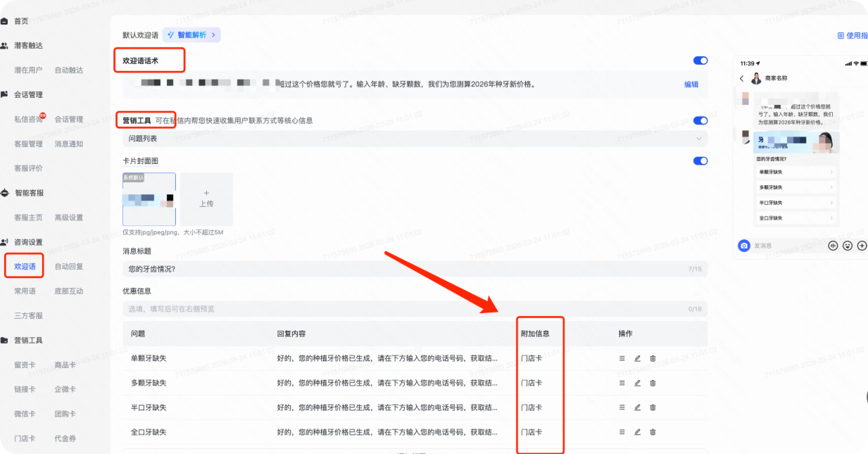Edit the 半口牙缺失 question row
This screenshot has width=868, height=454.
coord(637,408)
